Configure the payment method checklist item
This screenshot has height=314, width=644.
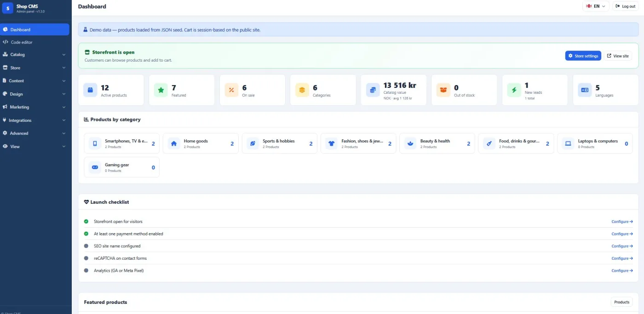coord(622,234)
